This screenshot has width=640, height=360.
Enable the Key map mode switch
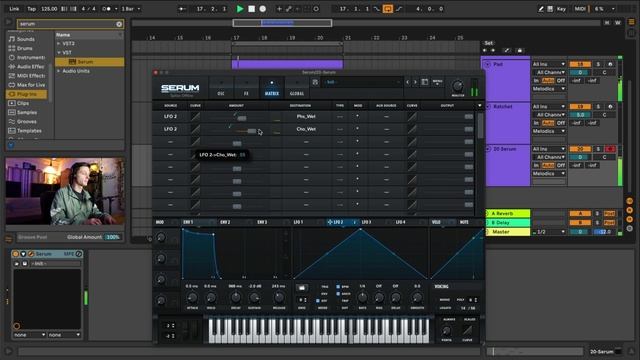[x=562, y=9]
